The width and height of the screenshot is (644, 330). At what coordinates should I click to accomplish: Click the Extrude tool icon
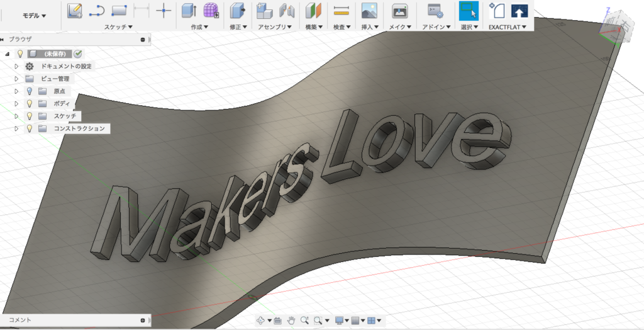(x=188, y=10)
